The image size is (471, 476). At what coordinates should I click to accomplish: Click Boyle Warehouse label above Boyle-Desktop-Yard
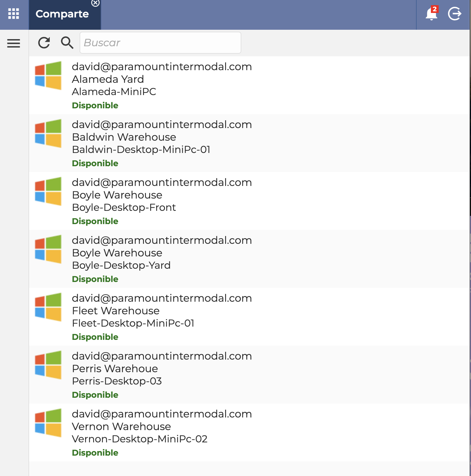pos(117,253)
